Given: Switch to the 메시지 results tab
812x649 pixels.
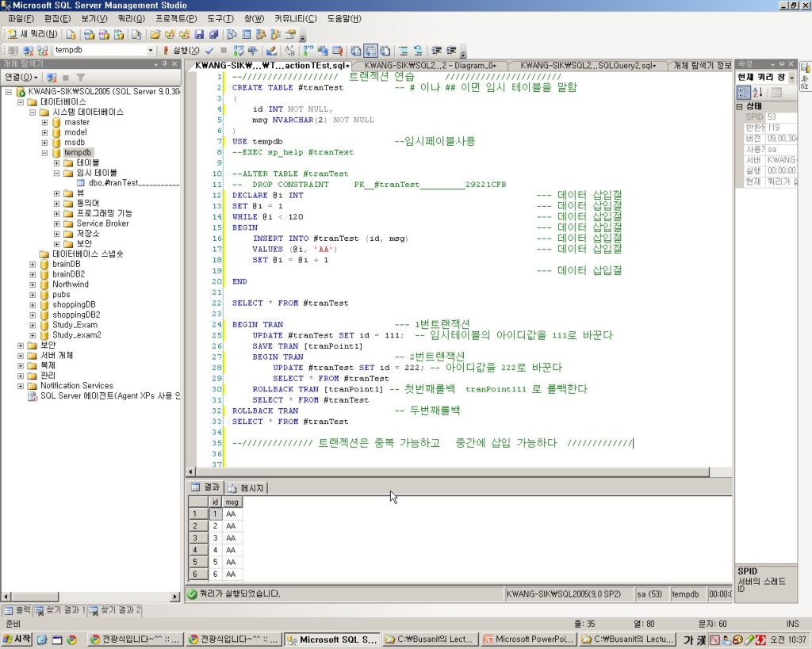Looking at the screenshot, I should 247,488.
